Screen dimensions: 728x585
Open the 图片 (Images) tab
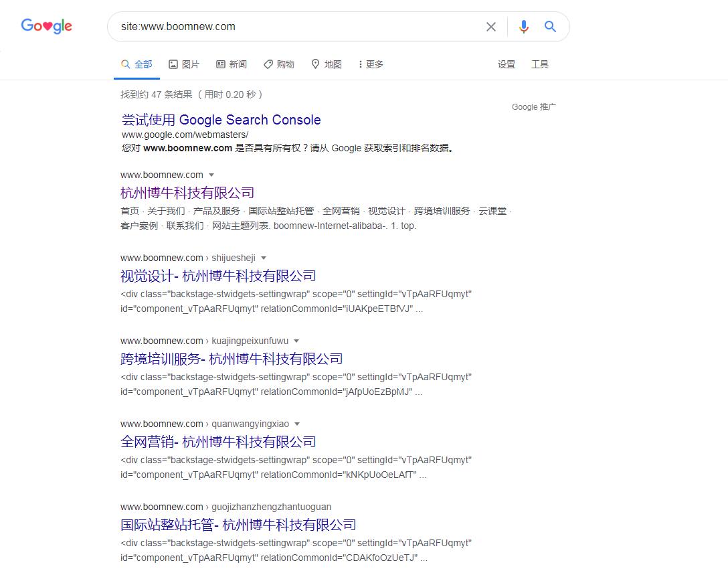point(184,64)
